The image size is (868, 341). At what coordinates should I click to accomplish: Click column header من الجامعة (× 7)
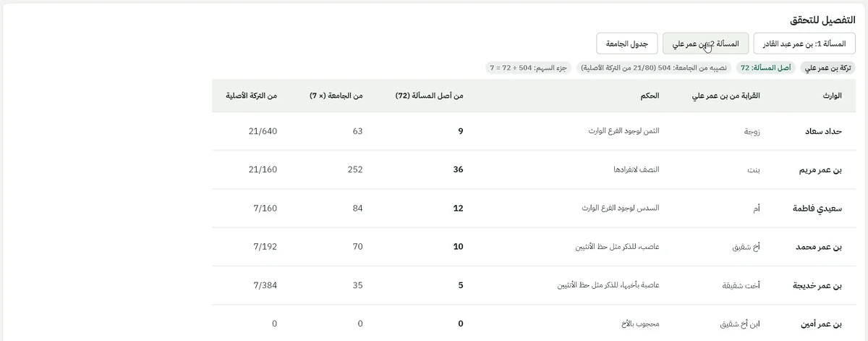336,96
